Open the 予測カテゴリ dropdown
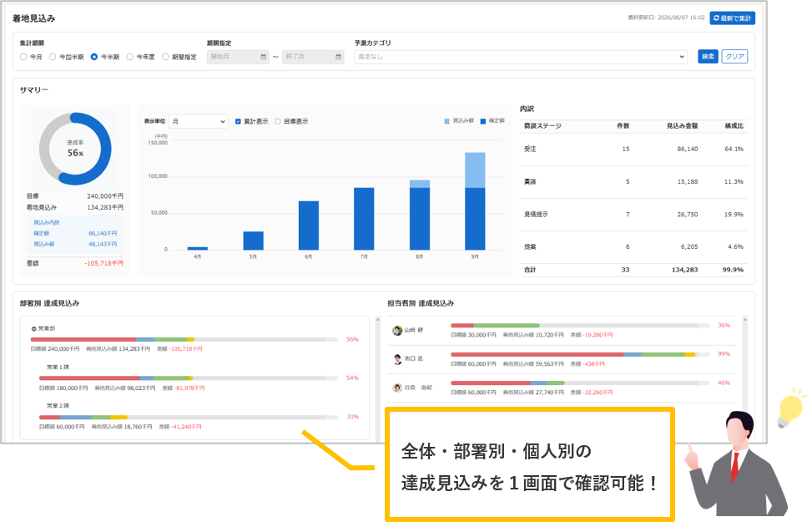Image resolution: width=812 pixels, height=522 pixels. point(521,57)
